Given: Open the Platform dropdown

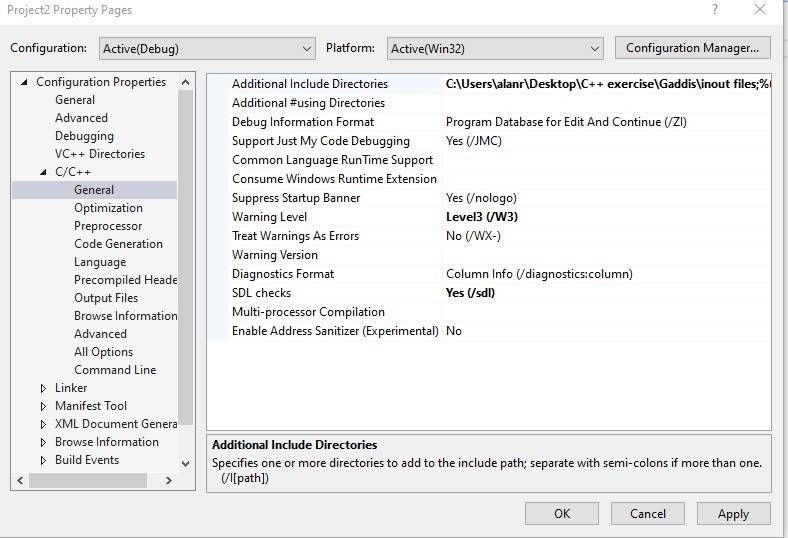Looking at the screenshot, I should 495,48.
